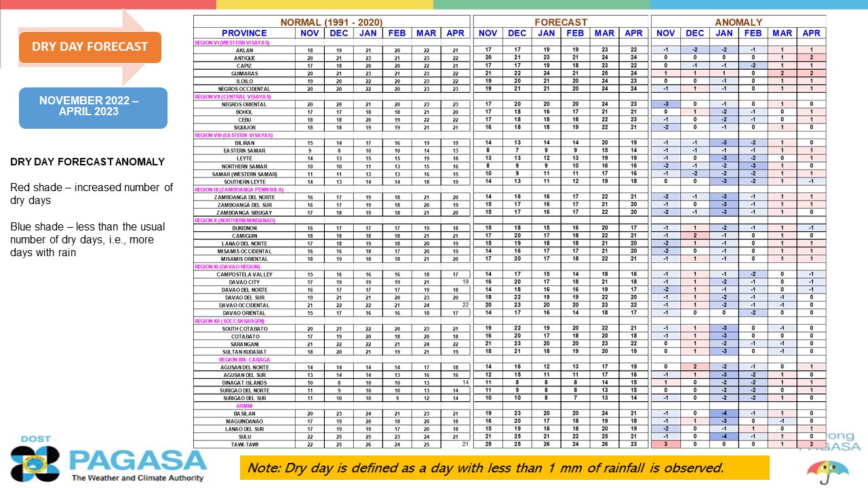
Task: Select the orange DRY DAY FORECAST label
Action: tap(90, 47)
